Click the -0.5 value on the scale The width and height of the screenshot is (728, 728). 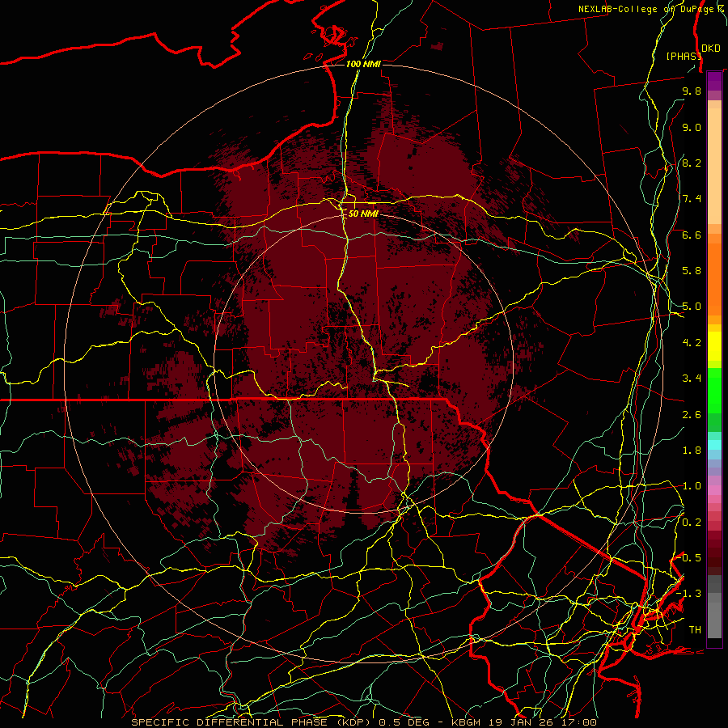pyautogui.click(x=689, y=558)
